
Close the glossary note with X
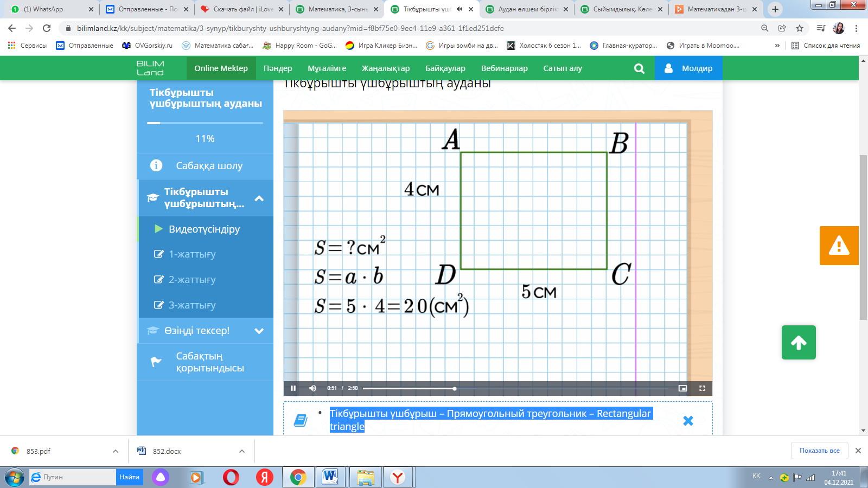[688, 421]
